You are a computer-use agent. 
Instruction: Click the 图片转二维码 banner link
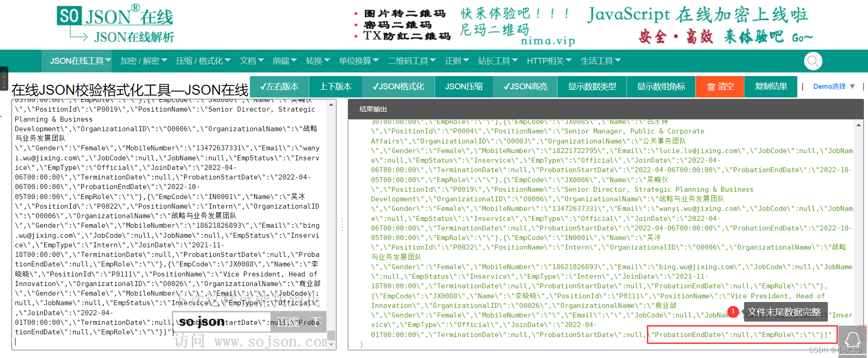click(405, 14)
